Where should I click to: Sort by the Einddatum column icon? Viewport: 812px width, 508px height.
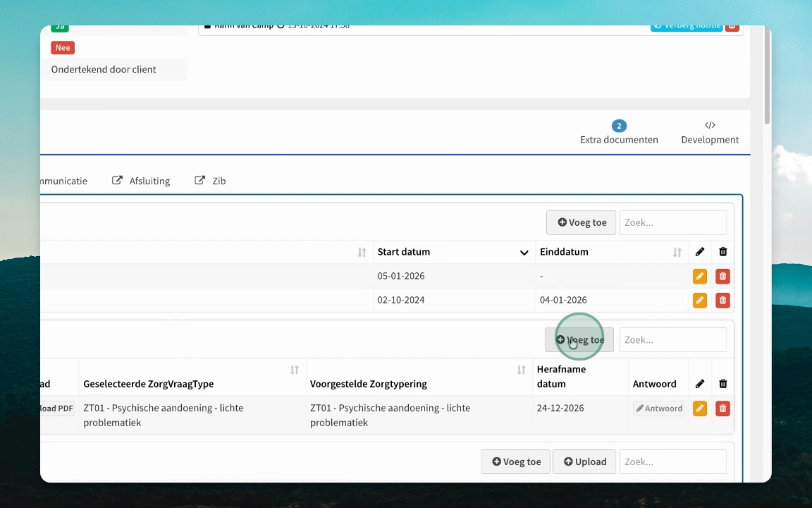tap(677, 253)
